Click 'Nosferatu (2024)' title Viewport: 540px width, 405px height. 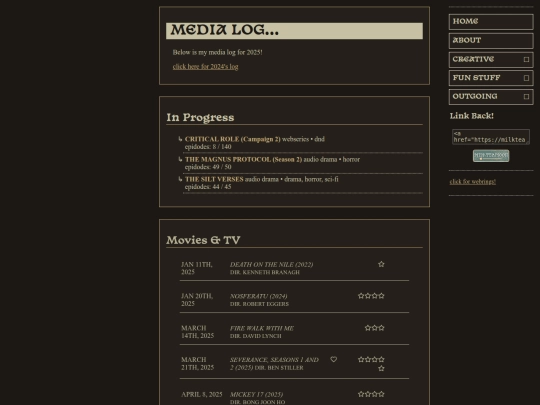(259, 297)
